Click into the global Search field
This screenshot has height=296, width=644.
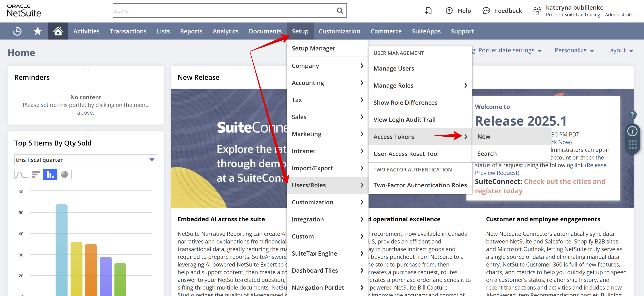pos(225,11)
